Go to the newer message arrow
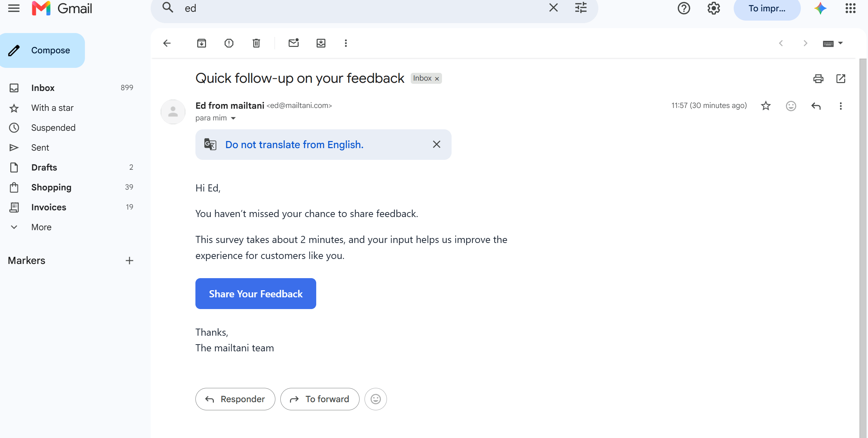 [781, 43]
